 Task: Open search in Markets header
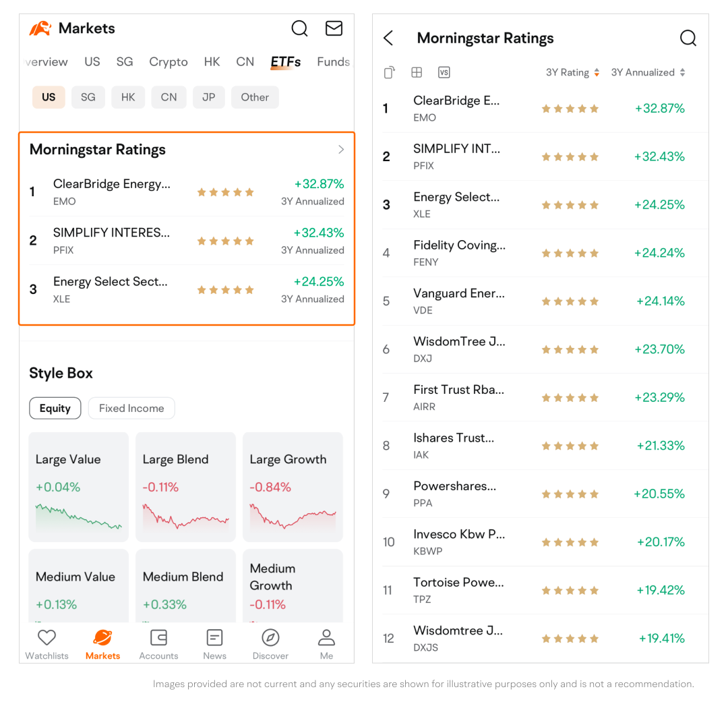299,28
